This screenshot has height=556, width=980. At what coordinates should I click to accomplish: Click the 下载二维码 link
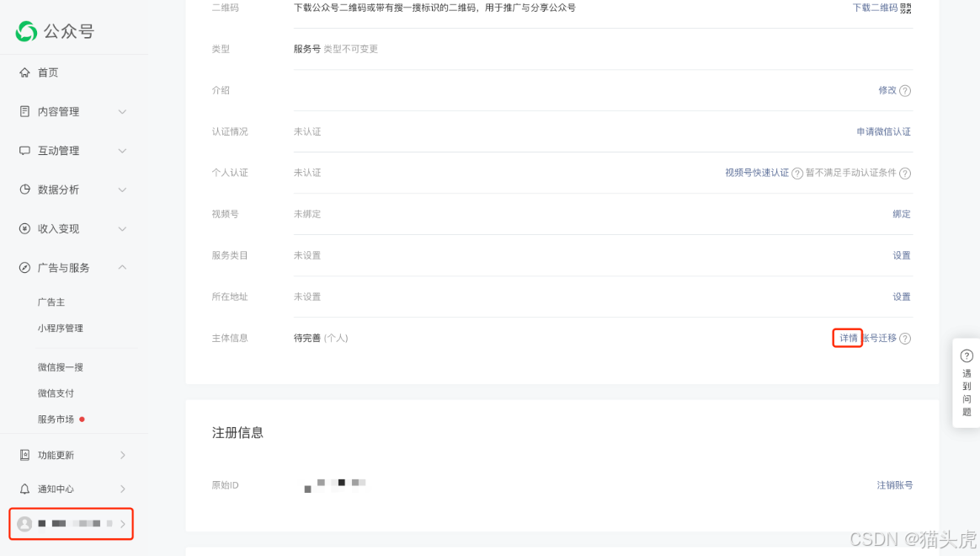[x=875, y=8]
